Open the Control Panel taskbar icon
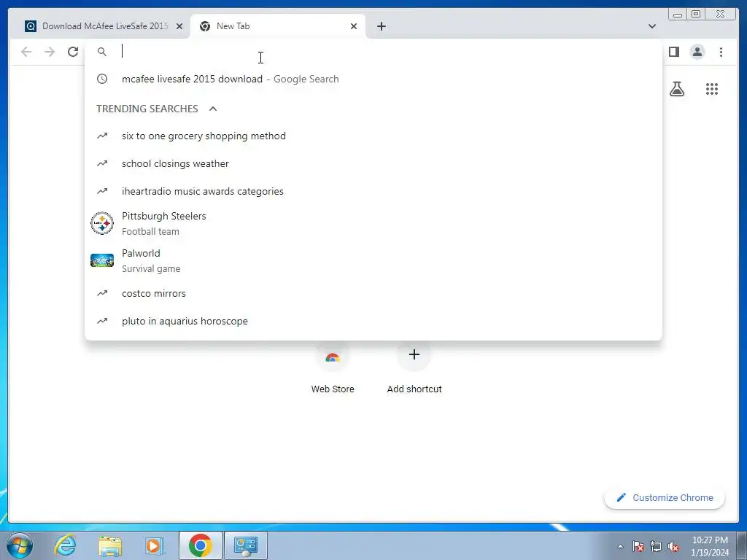The image size is (747, 560). [x=246, y=545]
